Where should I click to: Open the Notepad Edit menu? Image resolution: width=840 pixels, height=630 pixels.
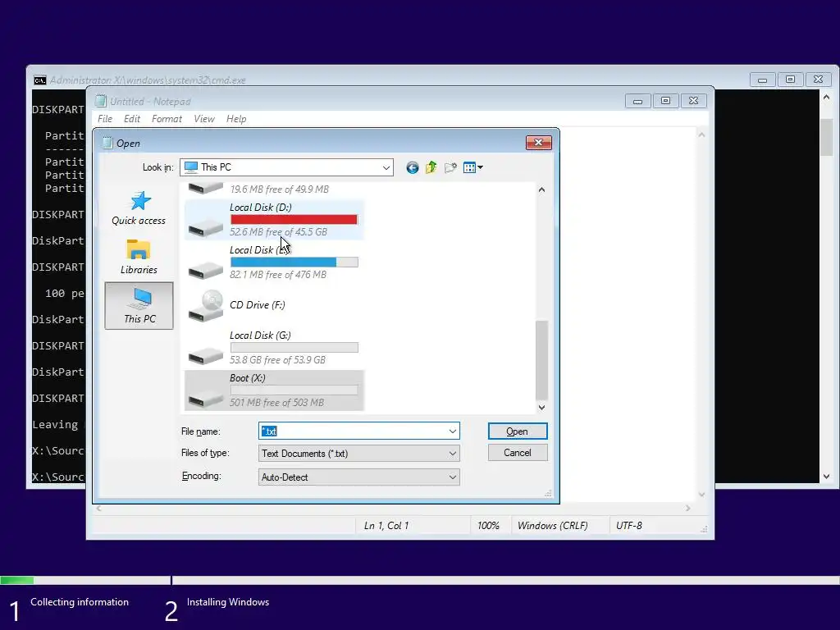point(132,119)
